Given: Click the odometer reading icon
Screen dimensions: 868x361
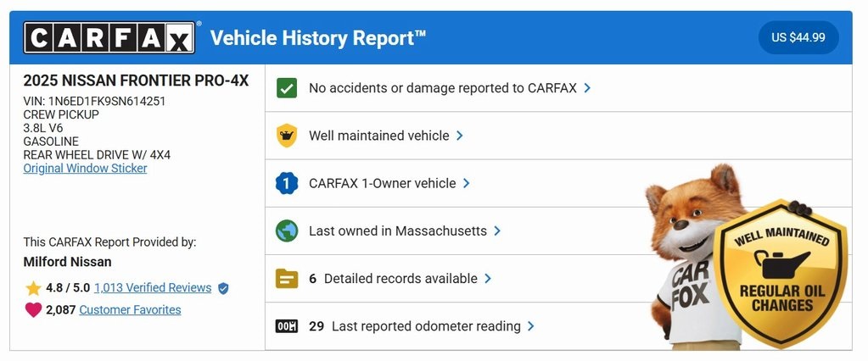Looking at the screenshot, I should [287, 326].
